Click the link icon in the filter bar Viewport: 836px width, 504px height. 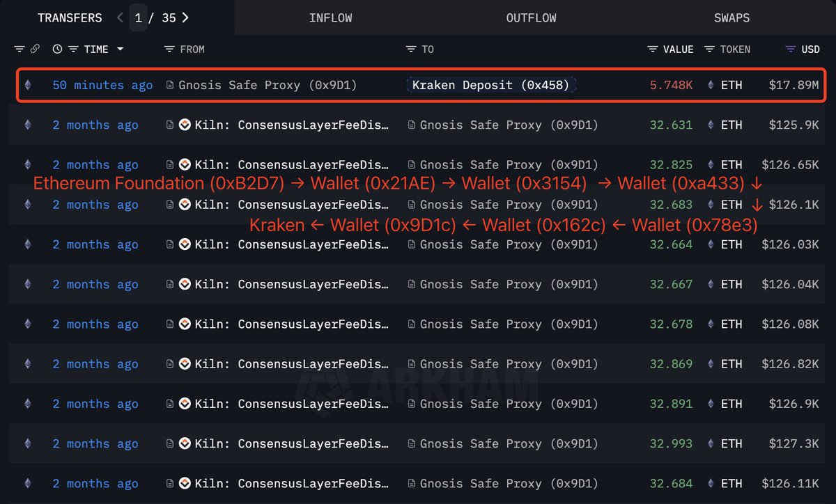[35, 49]
